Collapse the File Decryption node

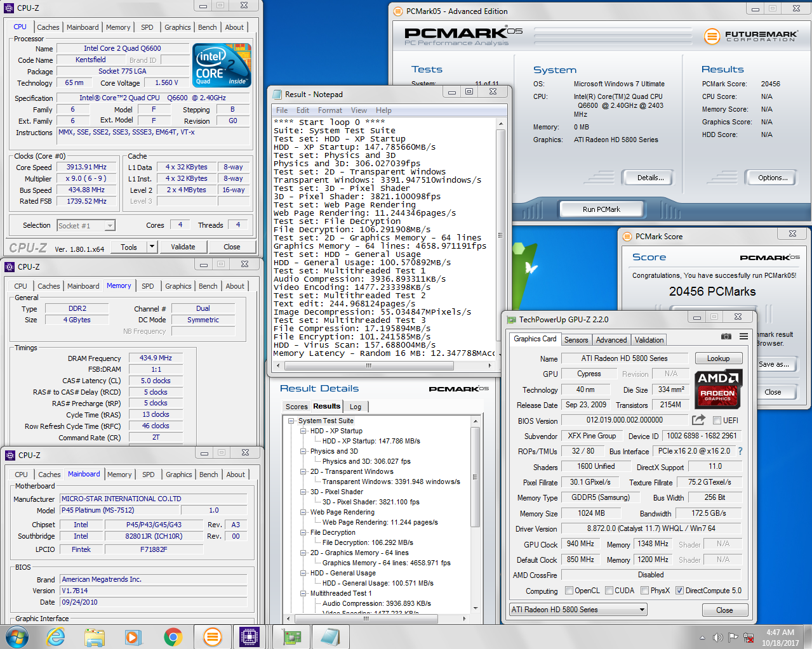click(x=303, y=532)
